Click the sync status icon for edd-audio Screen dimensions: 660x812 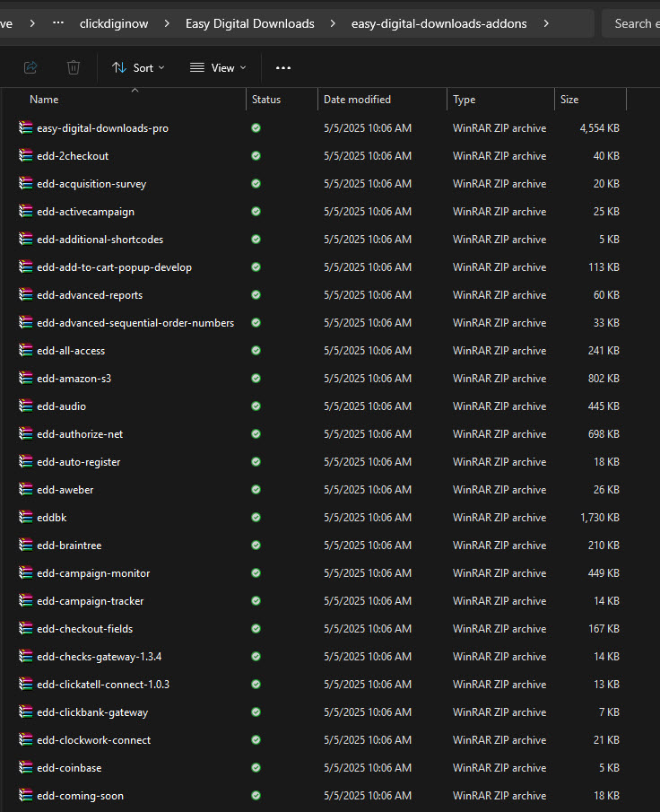256,406
